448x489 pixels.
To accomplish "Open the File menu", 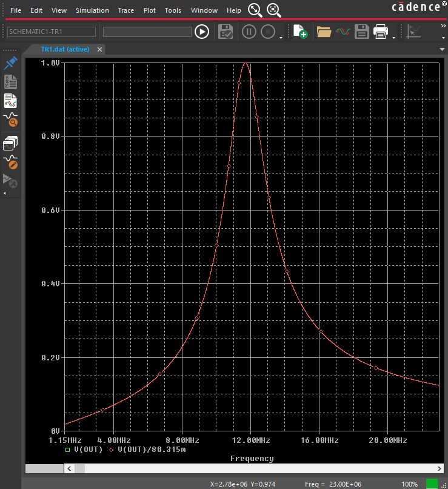I will pos(16,10).
